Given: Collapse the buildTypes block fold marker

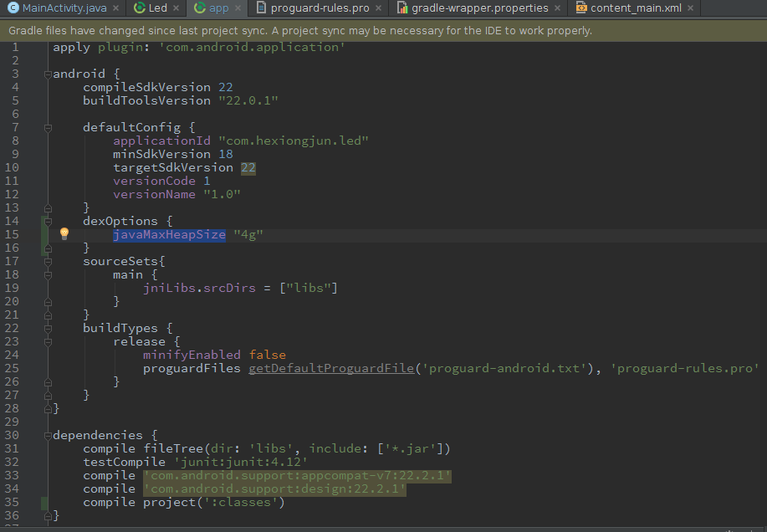Looking at the screenshot, I should 48,329.
